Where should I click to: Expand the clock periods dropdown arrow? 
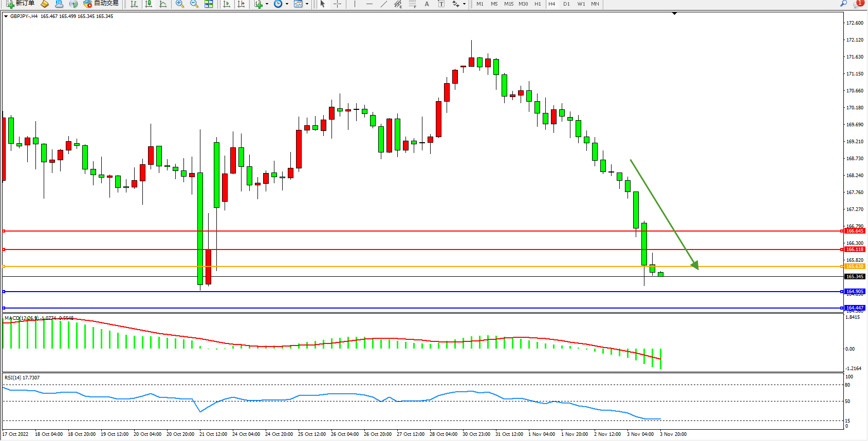pyautogui.click(x=287, y=4)
